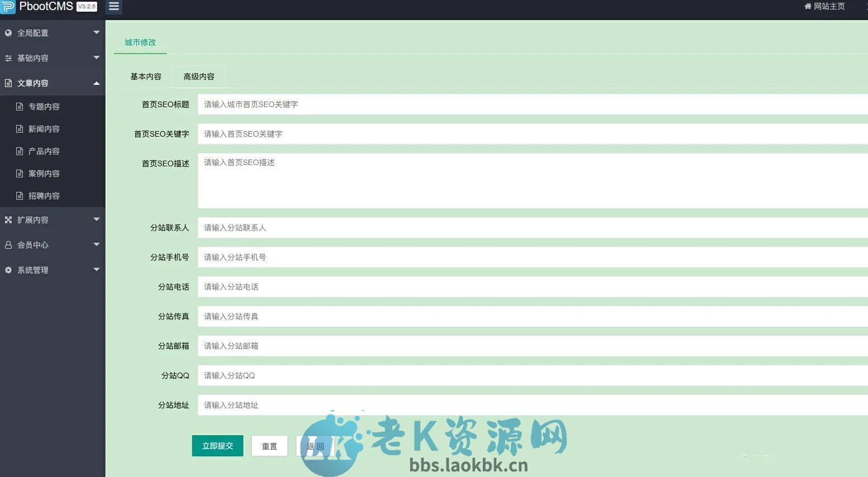868x477 pixels.
Task: Switch to the 高级内容 tab
Action: point(199,76)
